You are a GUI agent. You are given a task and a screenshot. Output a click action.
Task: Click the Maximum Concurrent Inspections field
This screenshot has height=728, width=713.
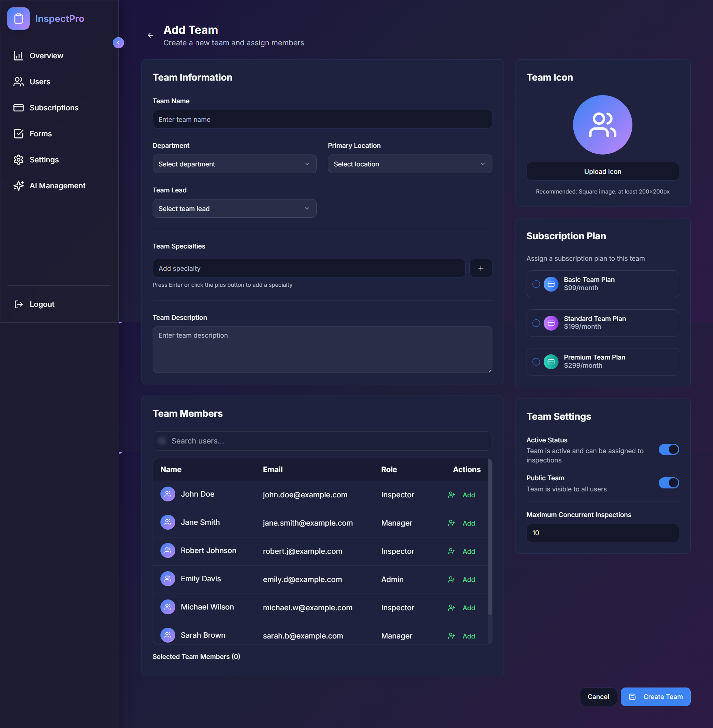(x=603, y=533)
